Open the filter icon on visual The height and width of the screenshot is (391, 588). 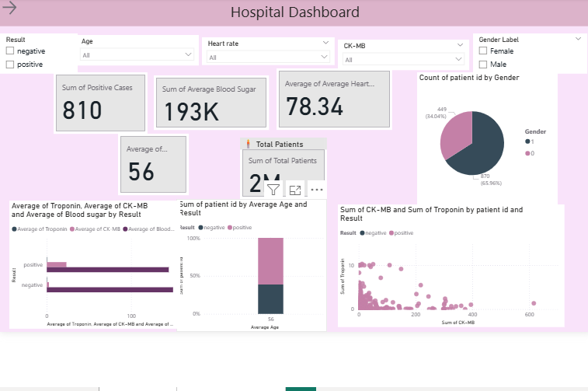273,189
